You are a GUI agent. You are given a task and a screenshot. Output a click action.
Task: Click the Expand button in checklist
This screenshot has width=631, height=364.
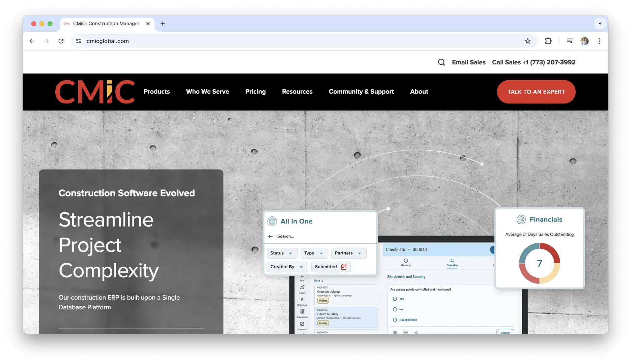click(505, 332)
